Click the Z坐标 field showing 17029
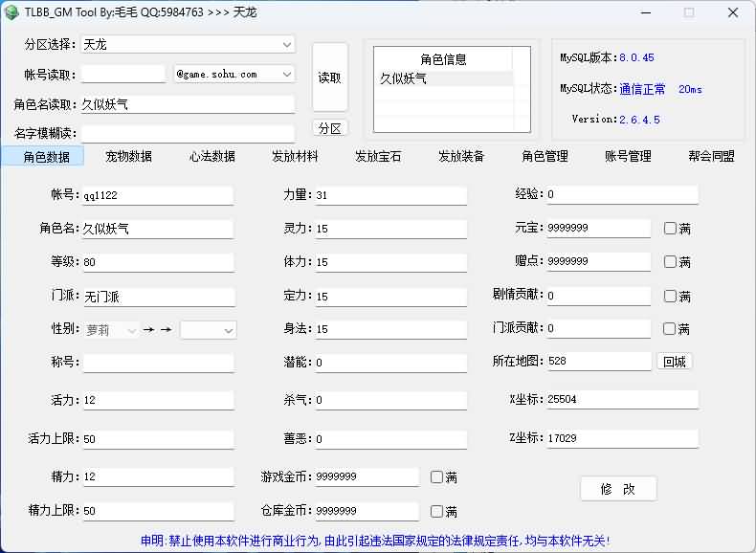Viewport: 756px width, 553px height. pyautogui.click(x=622, y=438)
